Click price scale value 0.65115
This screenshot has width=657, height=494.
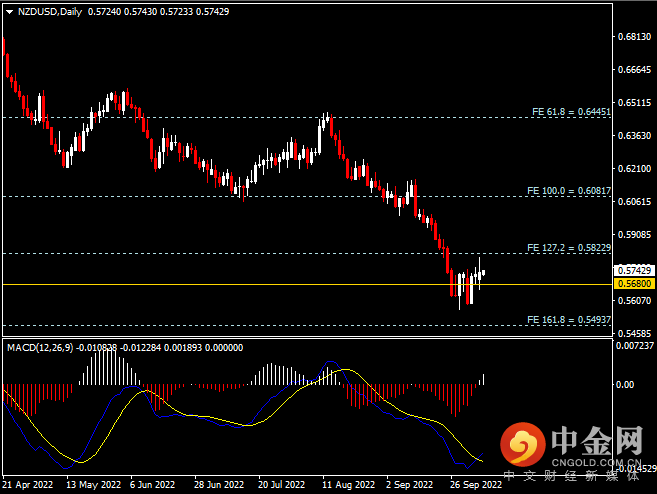click(x=634, y=103)
